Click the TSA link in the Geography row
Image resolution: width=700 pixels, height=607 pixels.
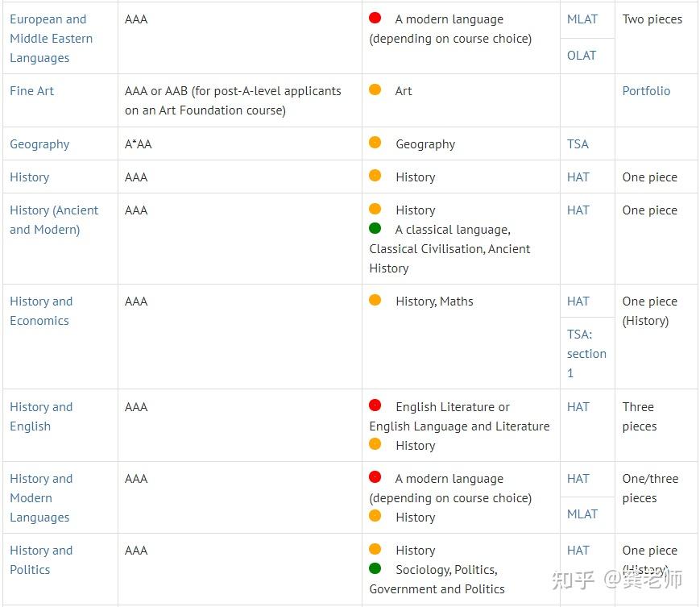click(578, 144)
